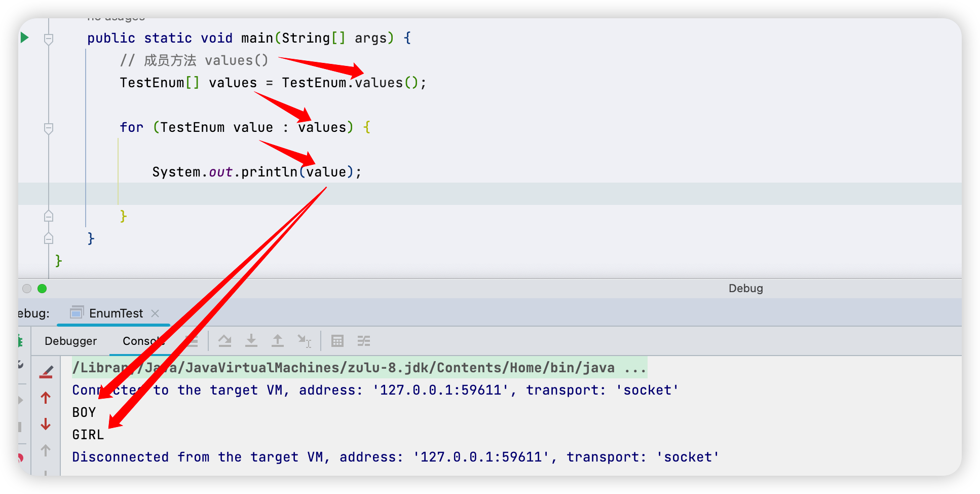Collapse the for loop fold marker

[49, 128]
